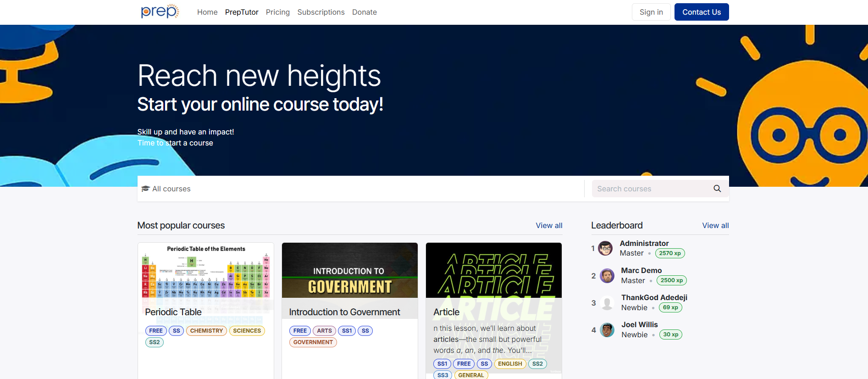Select GENERAL tag on Article card
The height and width of the screenshot is (379, 868).
point(471,375)
